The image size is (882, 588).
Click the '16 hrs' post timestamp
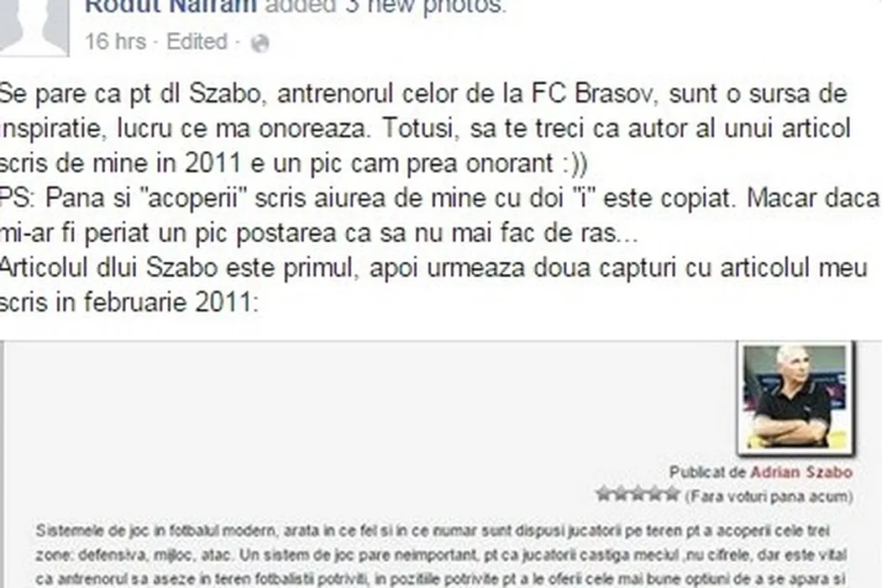pos(115,42)
